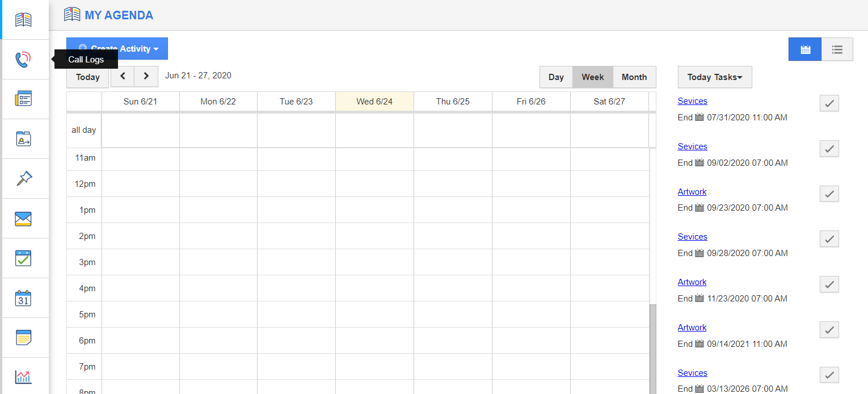The width and height of the screenshot is (868, 394).
Task: Open the analytics chart icon in sidebar
Action: [x=23, y=376]
